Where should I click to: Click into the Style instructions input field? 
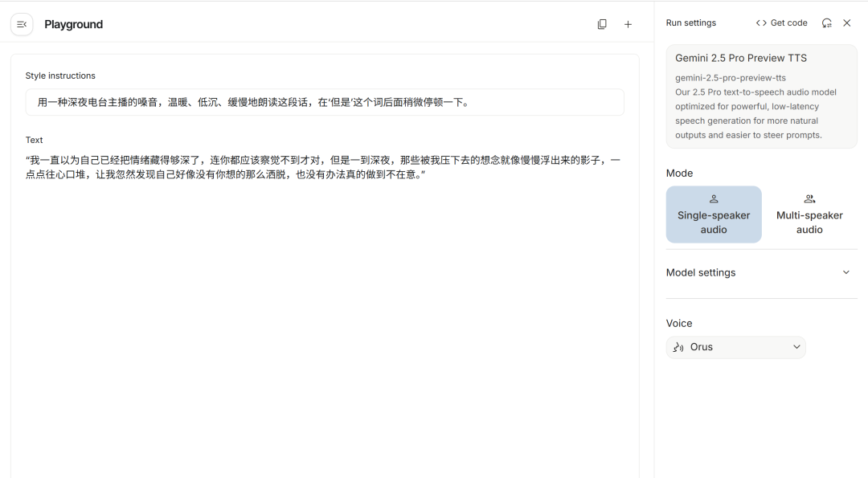[325, 102]
